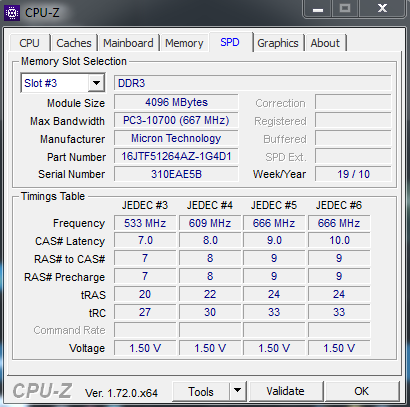This screenshot has width=410, height=407.
Task: Click the JEDEC #5 column header
Action: (274, 205)
